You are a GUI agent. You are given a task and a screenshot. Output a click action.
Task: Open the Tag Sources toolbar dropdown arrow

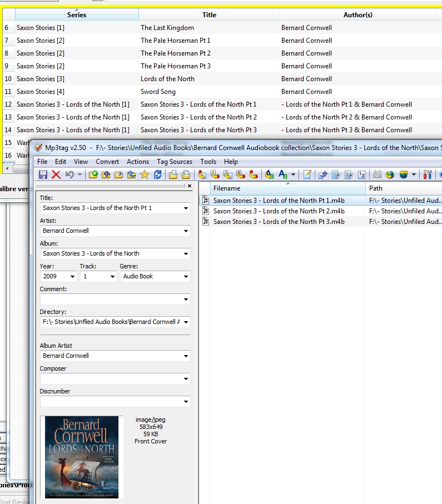coord(414,174)
